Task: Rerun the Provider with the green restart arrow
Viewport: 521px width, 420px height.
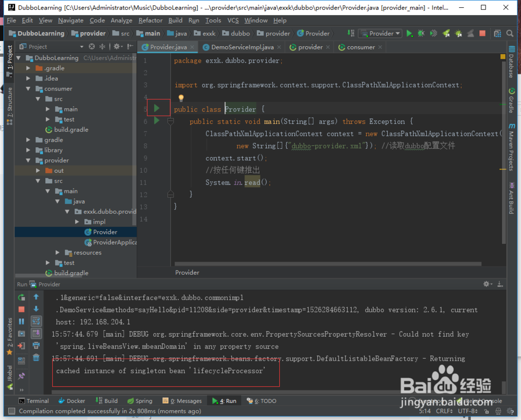Action: pyautogui.click(x=21, y=297)
